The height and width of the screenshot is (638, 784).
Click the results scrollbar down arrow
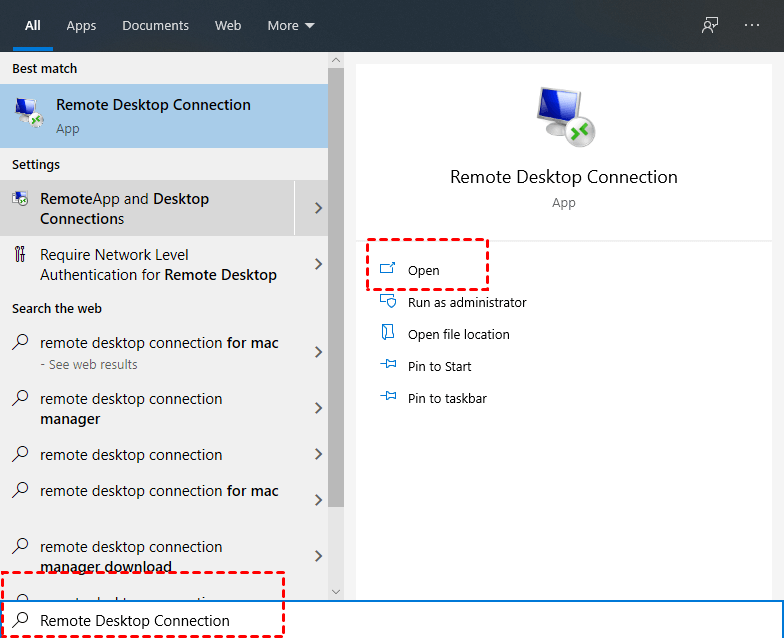click(x=336, y=592)
